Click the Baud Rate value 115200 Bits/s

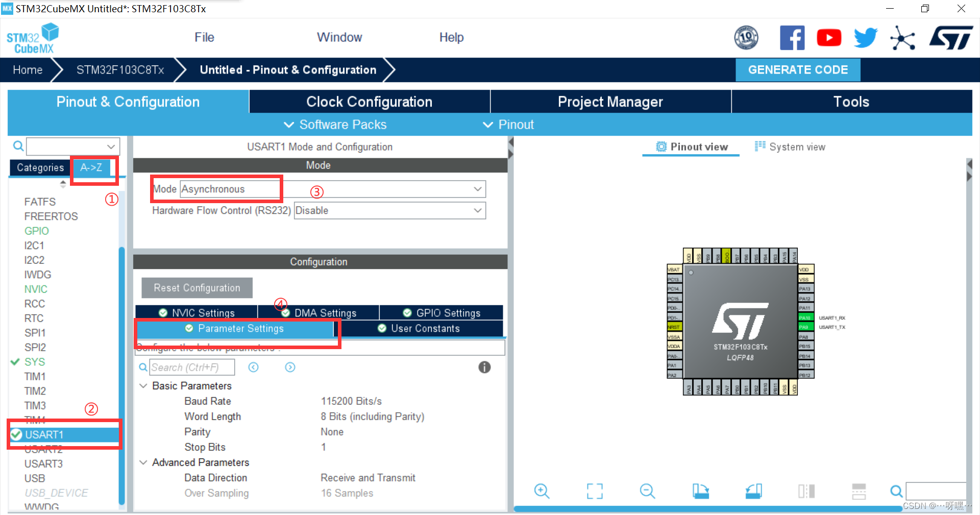coord(351,401)
